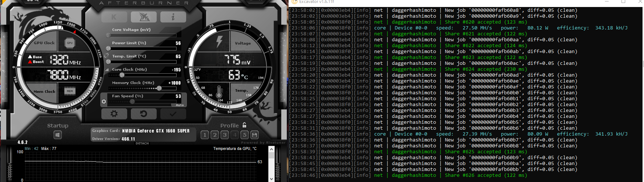644x182 pixels.
Task: Click the 'Temperatura da GPU, °C' graph label
Action: tap(235, 148)
